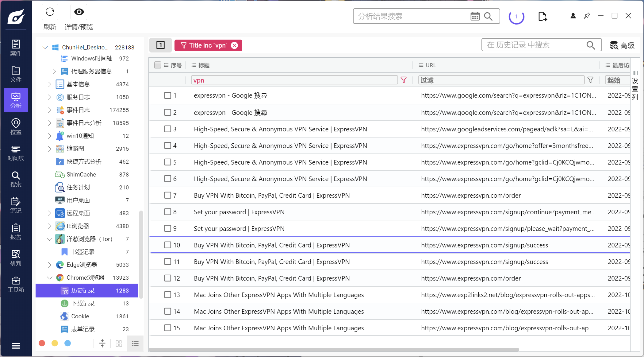
Task: Check row 1 expressvpn Google search
Action: (x=167, y=95)
